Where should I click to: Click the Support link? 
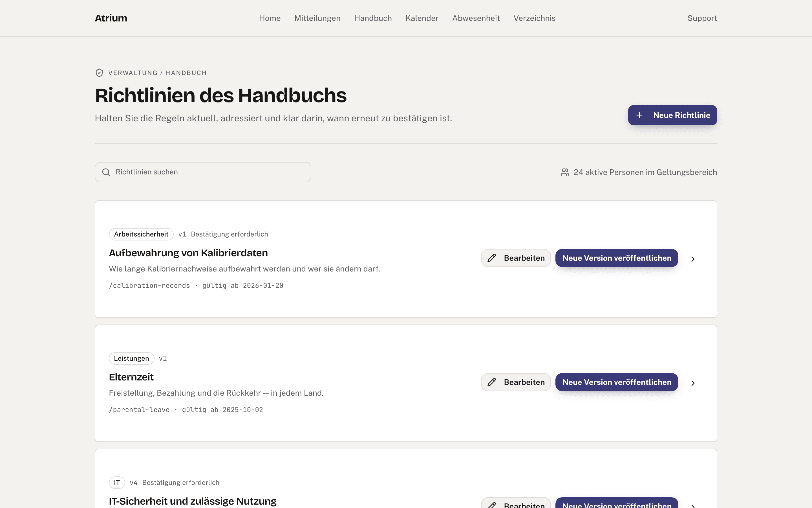(x=702, y=18)
